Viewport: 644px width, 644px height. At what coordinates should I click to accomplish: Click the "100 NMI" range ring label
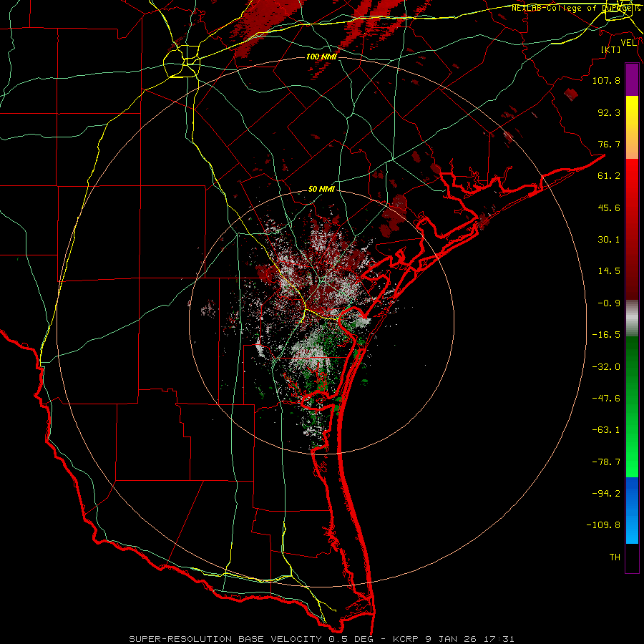click(x=321, y=57)
